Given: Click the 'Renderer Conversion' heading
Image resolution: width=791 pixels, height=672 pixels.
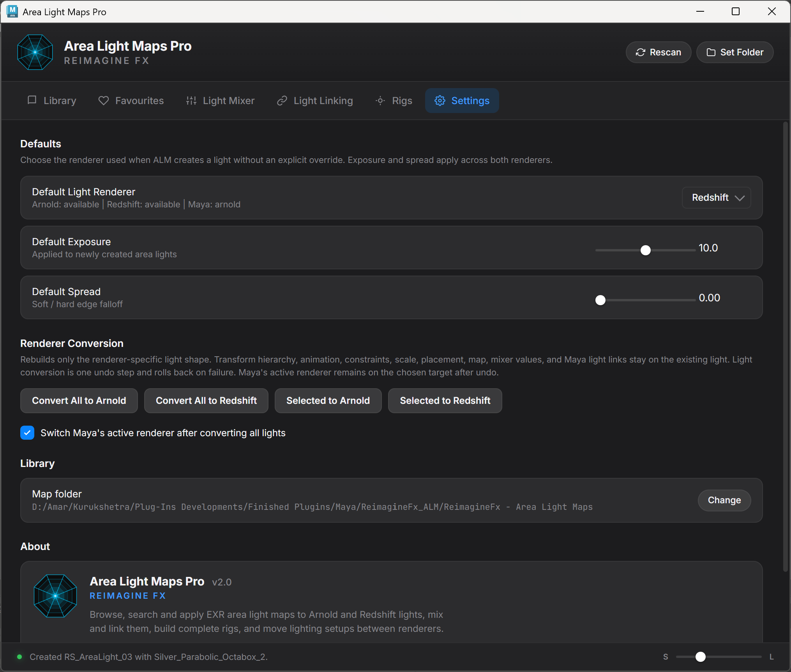Looking at the screenshot, I should 72,343.
